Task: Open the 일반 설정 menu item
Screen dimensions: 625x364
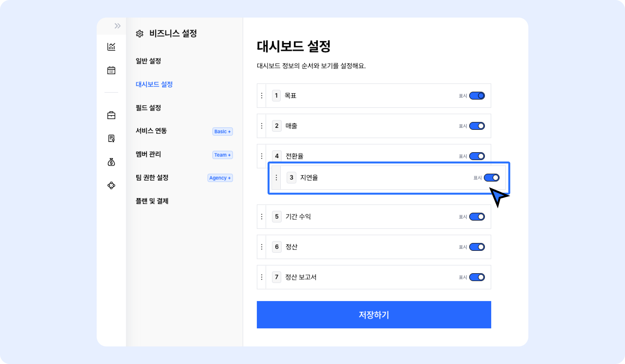Action: (x=148, y=61)
